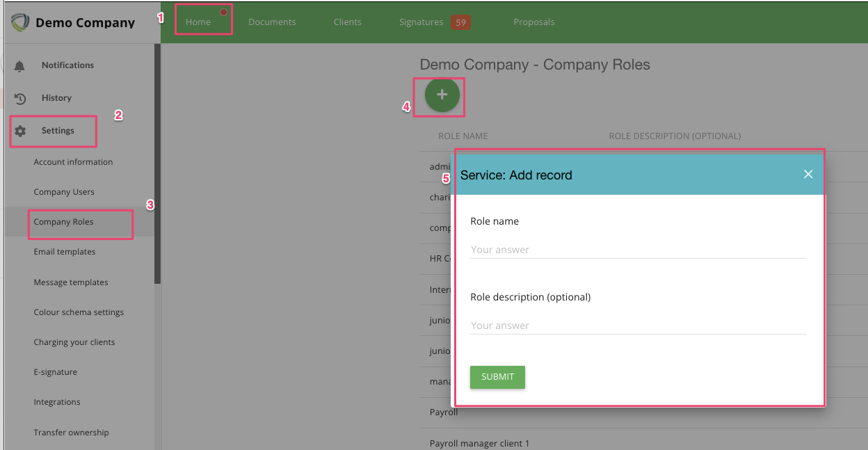Click the Demo Company logo icon
The width and height of the screenshot is (868, 450).
[20, 22]
